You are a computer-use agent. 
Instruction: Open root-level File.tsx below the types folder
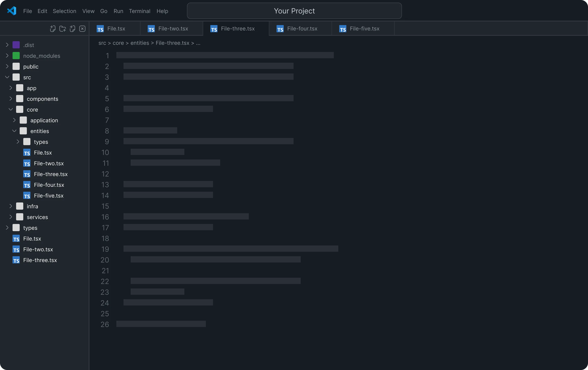click(x=32, y=239)
